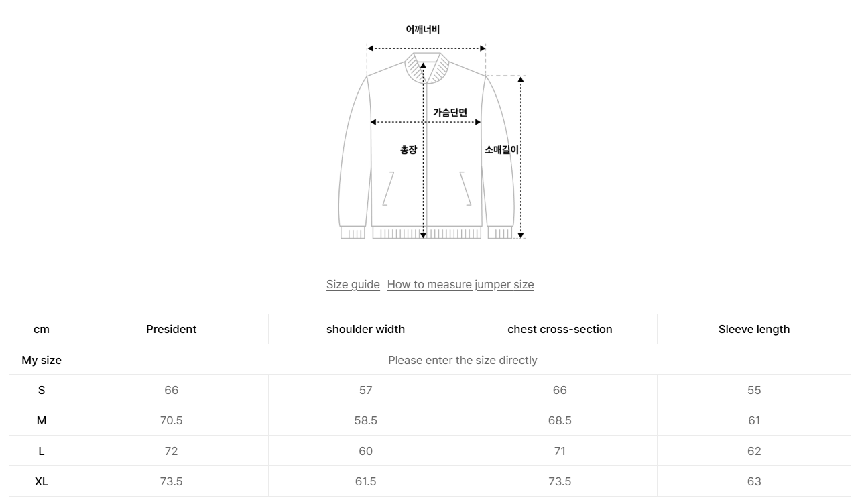Click the chest cross-section column header

tap(560, 329)
